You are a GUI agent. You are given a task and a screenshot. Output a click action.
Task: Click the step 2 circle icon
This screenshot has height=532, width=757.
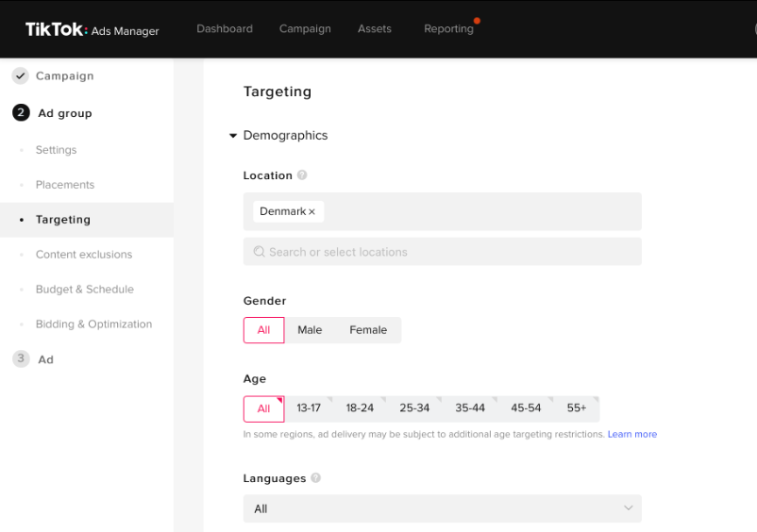click(x=21, y=113)
